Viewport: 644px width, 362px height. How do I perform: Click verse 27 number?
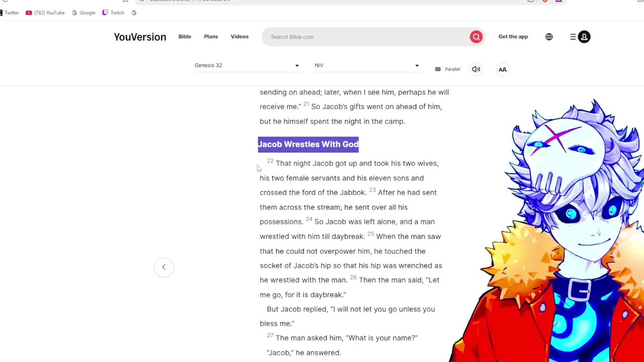click(x=270, y=335)
